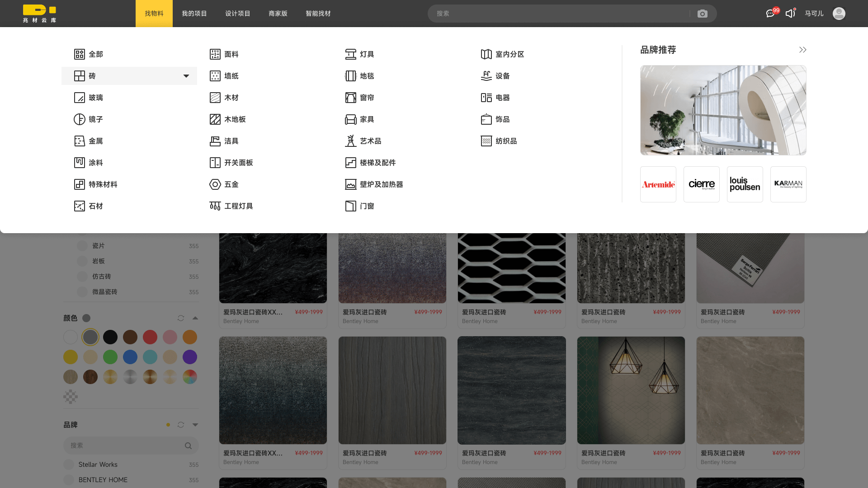Check the 岩板 filter radio

point(82,261)
